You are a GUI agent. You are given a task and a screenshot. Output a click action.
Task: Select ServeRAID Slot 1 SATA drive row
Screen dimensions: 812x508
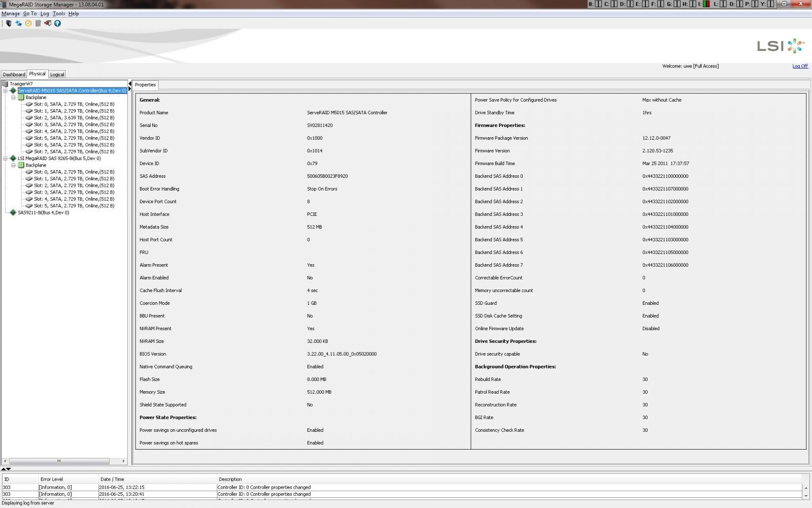74,111
